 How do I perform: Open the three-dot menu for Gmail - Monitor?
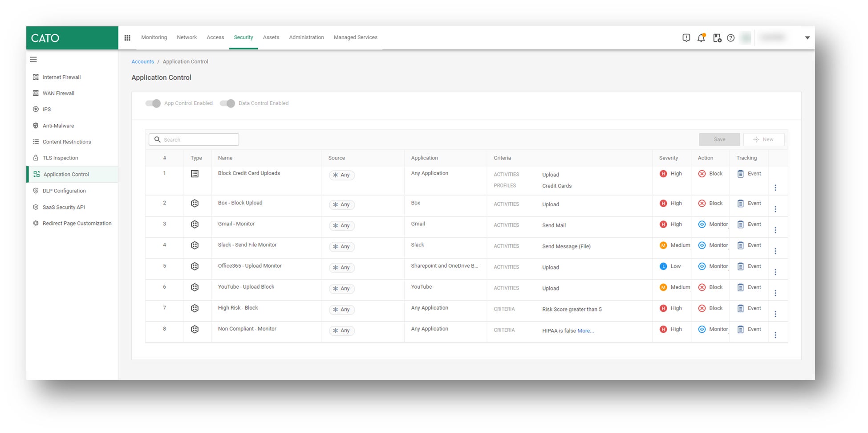coord(775,230)
